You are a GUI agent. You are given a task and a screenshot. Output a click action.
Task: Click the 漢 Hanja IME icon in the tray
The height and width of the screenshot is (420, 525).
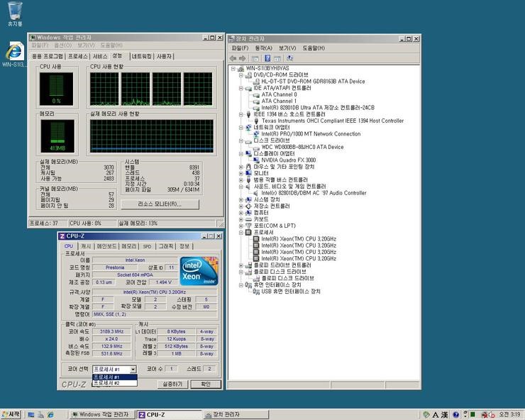pyautogui.click(x=445, y=414)
